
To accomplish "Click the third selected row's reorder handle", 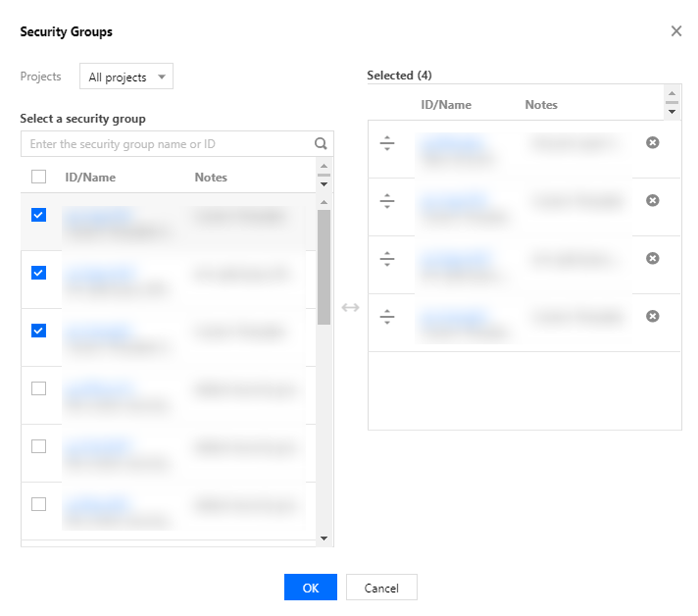I will point(387,259).
